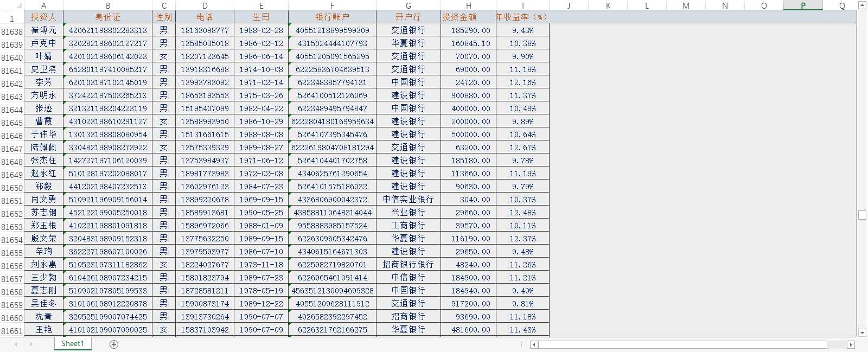Select column B header

[x=108, y=5]
